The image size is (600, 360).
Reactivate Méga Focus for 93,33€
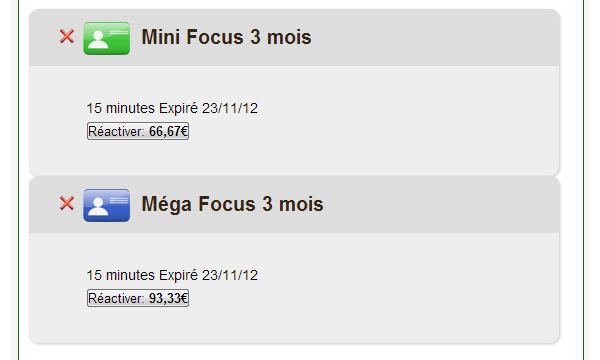(138, 298)
